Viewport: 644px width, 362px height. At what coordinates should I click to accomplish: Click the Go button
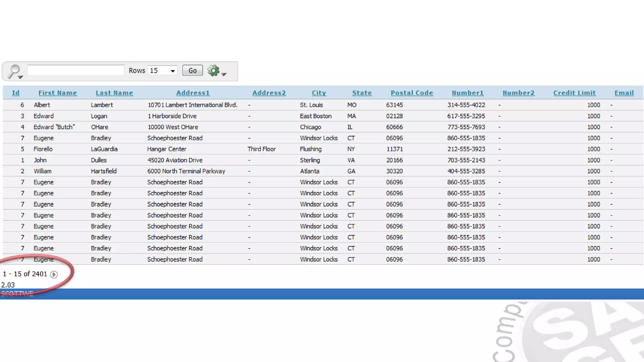(x=192, y=71)
